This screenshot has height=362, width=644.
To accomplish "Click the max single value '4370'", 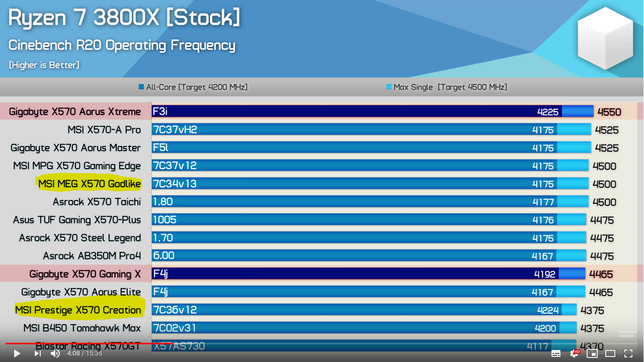I will point(592,346).
